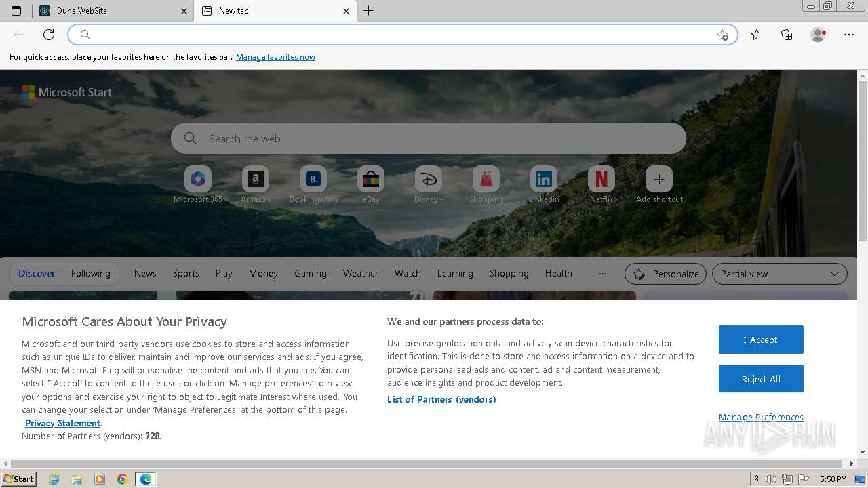Close the New tab tab
Image resolution: width=868 pixels, height=488 pixels.
pos(347,11)
